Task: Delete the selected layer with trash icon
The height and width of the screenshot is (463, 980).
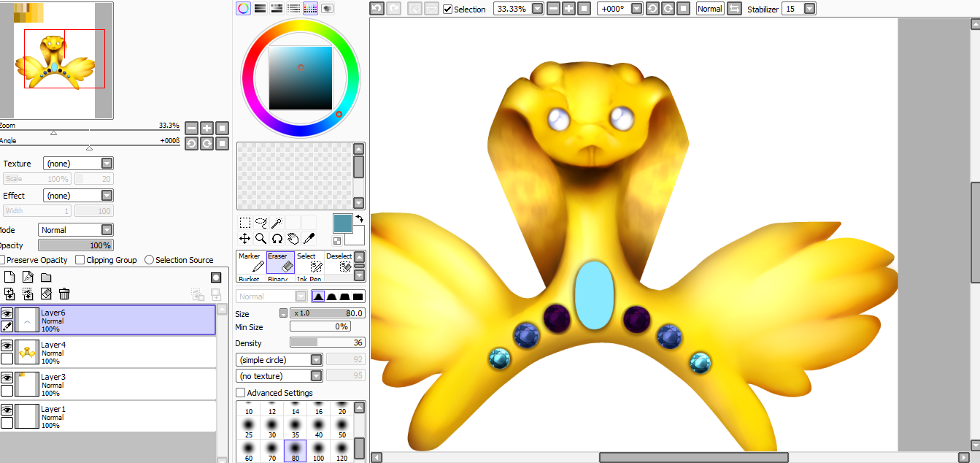Action: [x=64, y=294]
